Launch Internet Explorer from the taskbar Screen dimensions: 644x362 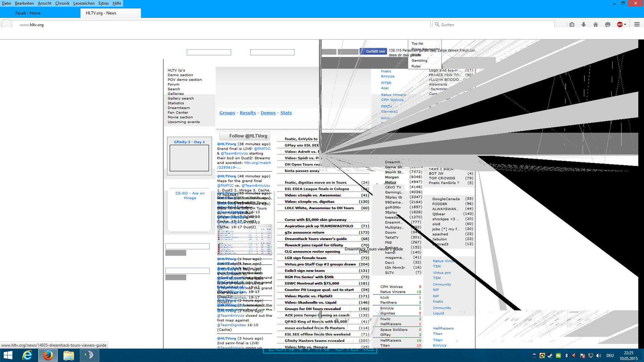pos(27,355)
